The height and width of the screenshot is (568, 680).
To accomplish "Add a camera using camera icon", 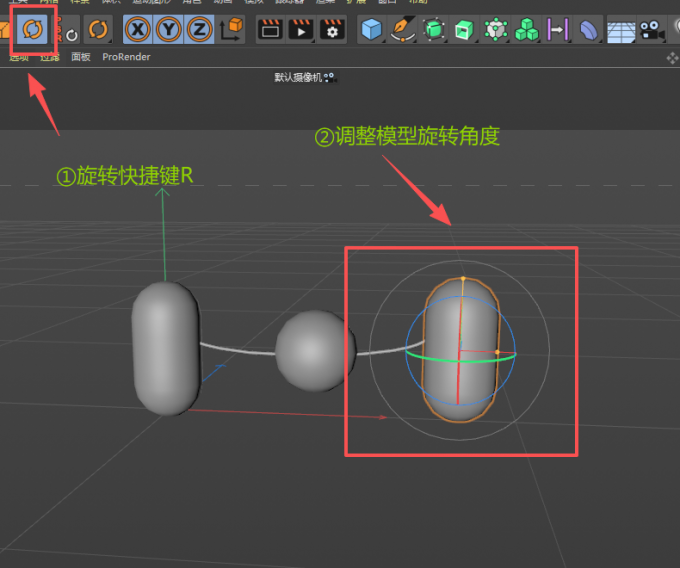I will click(x=653, y=30).
